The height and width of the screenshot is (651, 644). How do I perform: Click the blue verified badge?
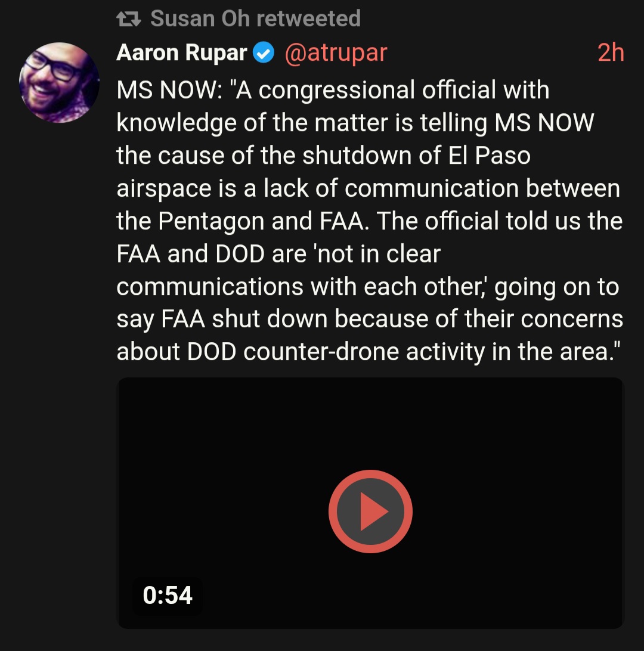pyautogui.click(x=263, y=53)
